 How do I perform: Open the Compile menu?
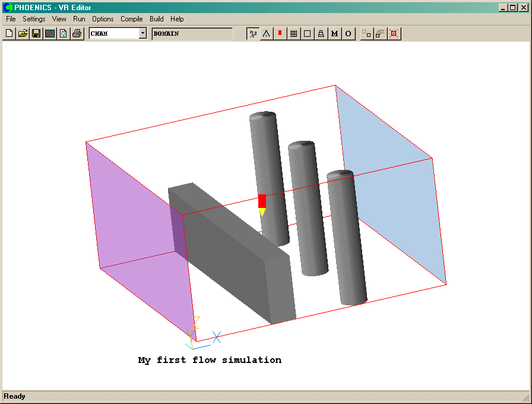(x=132, y=19)
